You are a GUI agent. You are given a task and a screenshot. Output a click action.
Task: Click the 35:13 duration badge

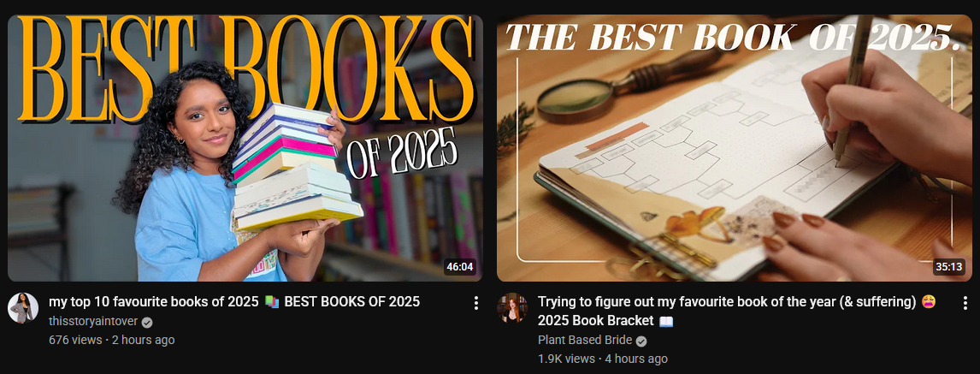pyautogui.click(x=948, y=267)
